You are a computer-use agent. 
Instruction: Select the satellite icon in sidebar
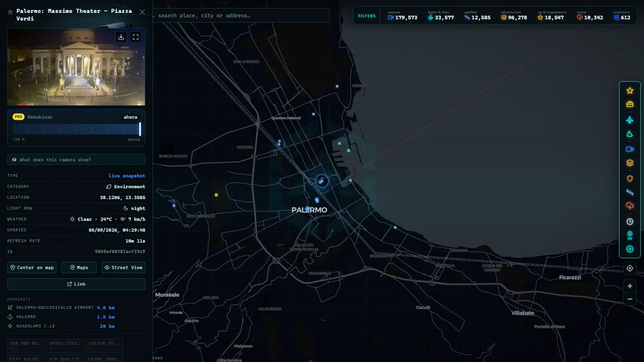click(630, 192)
